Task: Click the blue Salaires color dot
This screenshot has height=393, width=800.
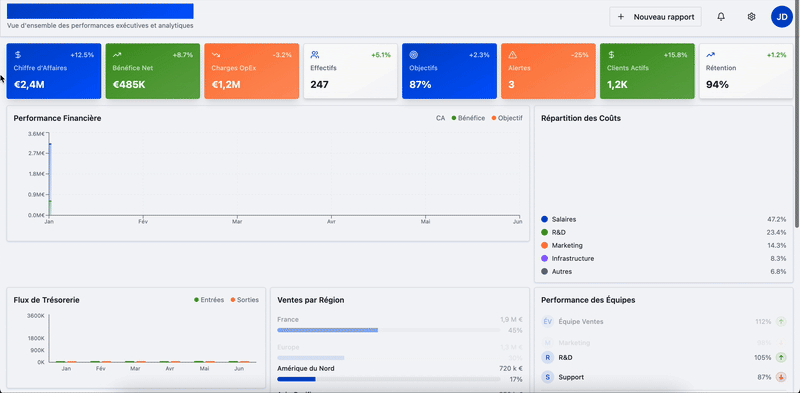Action: 544,219
